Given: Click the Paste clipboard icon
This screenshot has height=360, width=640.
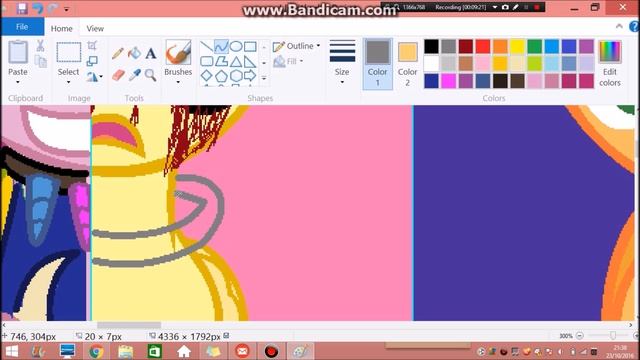Looking at the screenshot, I should pos(18,52).
